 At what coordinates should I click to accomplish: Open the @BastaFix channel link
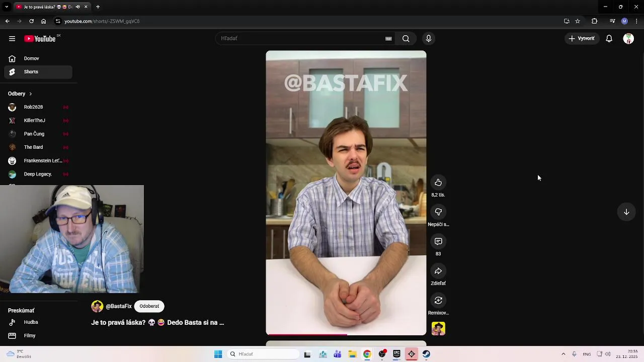tap(119, 306)
